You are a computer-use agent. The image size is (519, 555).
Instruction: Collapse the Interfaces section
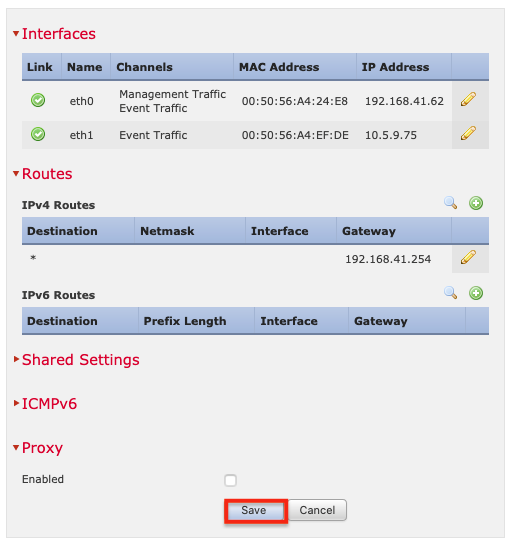pyautogui.click(x=16, y=34)
